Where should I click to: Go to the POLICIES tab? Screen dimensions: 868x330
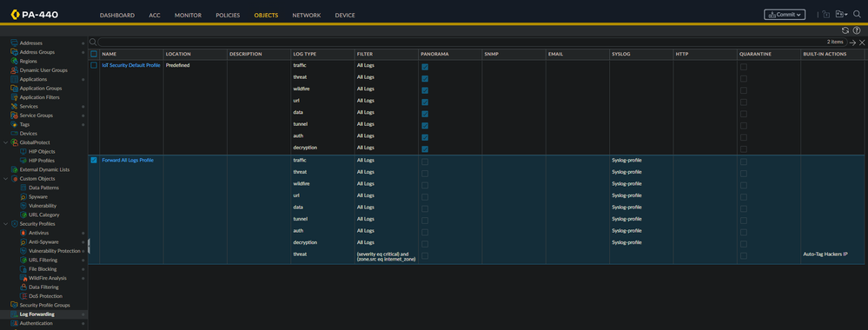pos(228,16)
